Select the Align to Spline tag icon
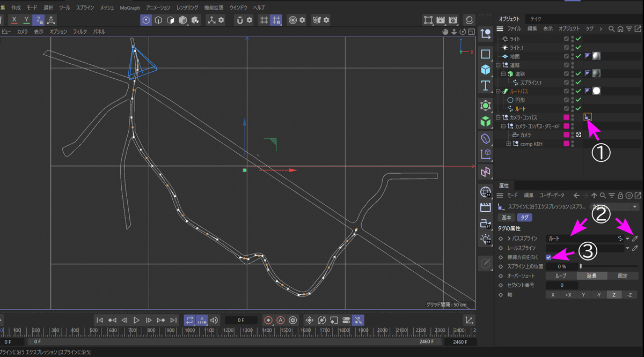The width and height of the screenshot is (644, 357). point(588,117)
